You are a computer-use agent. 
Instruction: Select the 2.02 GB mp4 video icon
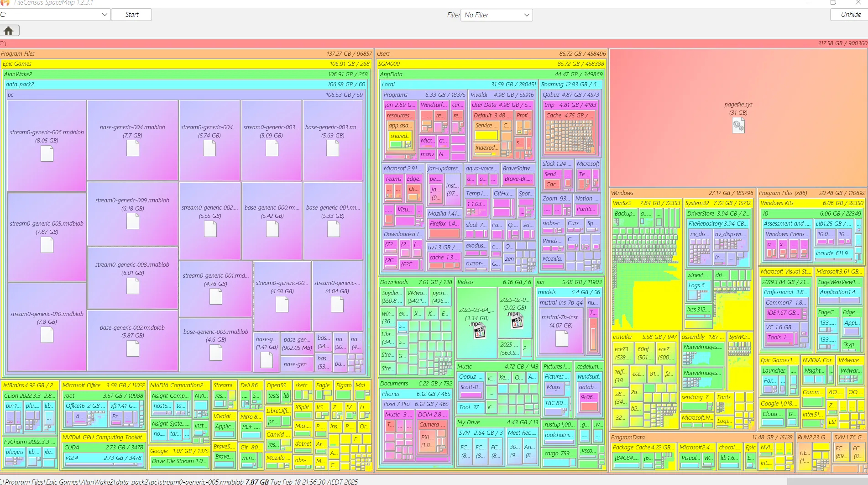click(x=516, y=321)
